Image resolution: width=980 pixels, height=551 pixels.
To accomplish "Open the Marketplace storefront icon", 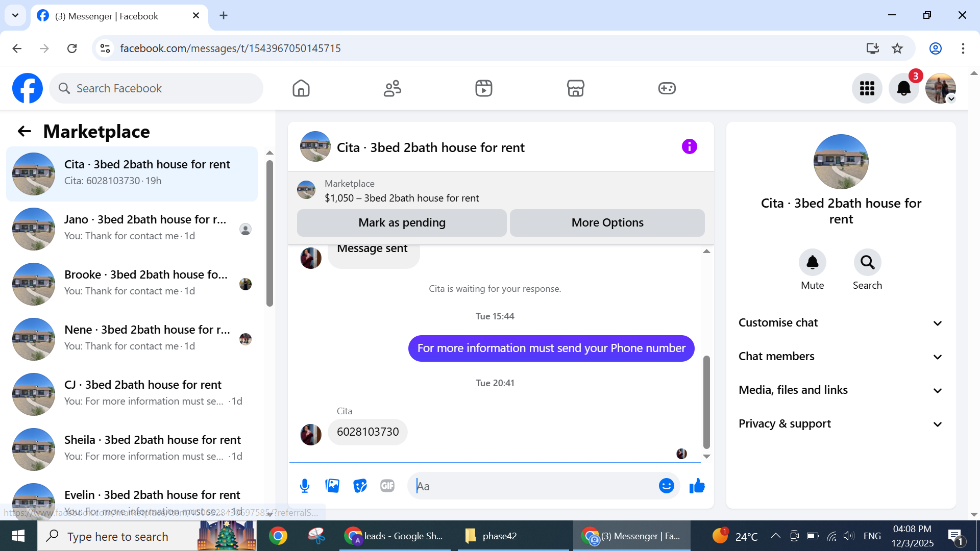I will (575, 88).
